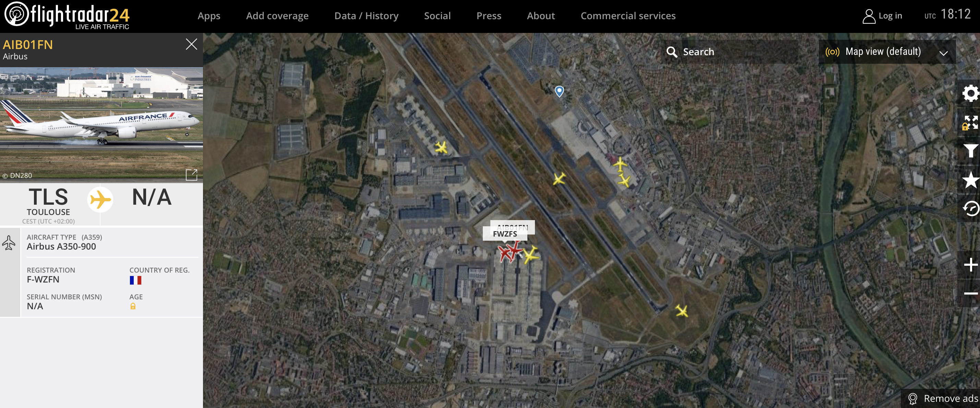Screen dimensions: 980x408
Task: Open the playback history clock icon
Action: (970, 208)
